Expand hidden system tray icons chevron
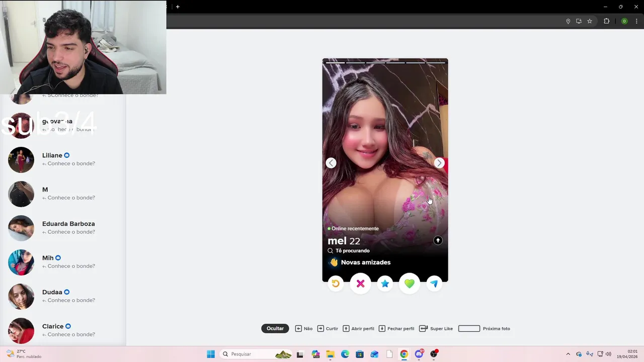644x362 pixels. (568, 354)
